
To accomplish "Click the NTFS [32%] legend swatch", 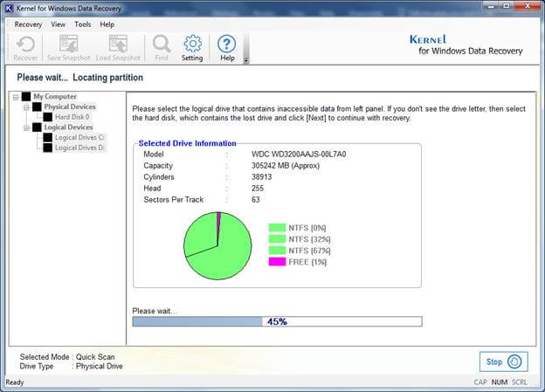I will click(x=277, y=239).
